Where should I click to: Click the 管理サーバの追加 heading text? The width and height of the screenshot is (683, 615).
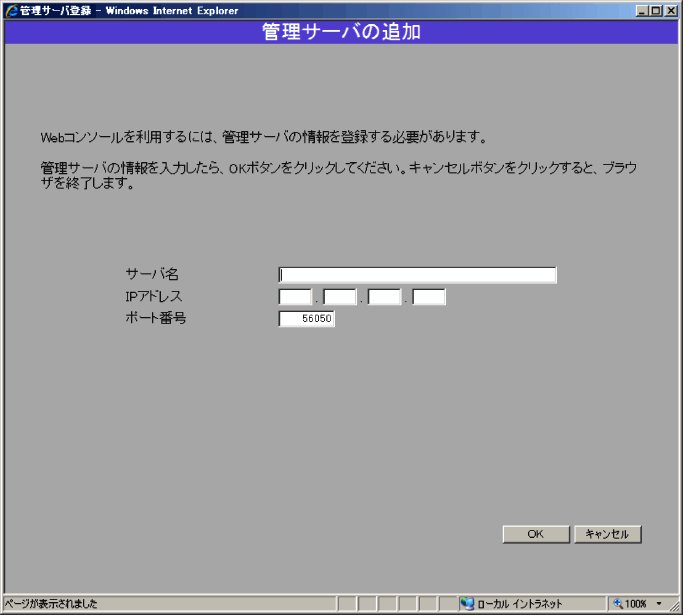coord(341,32)
